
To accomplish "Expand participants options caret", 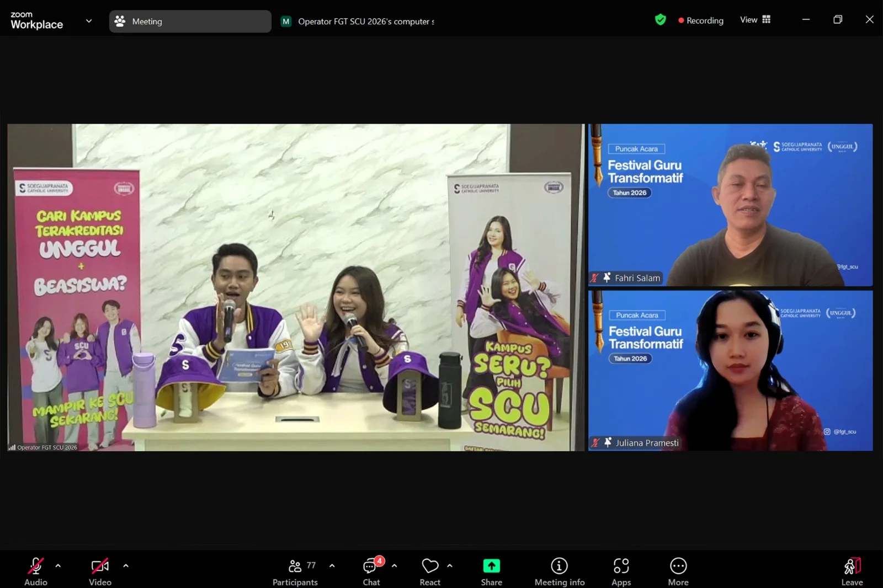I will pyautogui.click(x=332, y=566).
